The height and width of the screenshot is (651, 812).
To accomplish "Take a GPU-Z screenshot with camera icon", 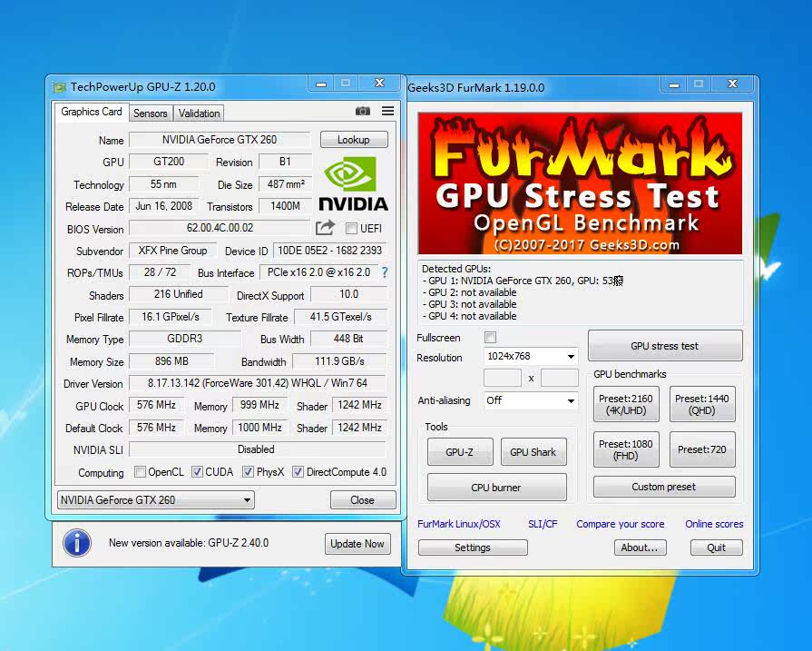I will point(363,111).
